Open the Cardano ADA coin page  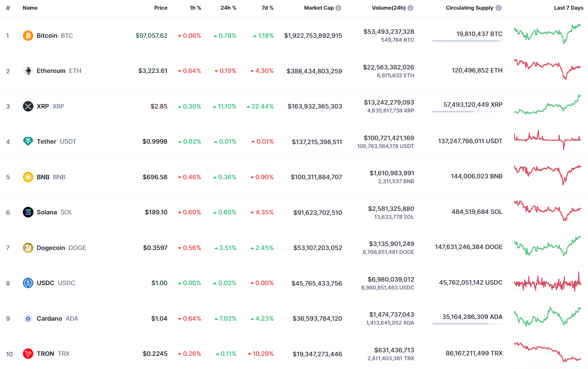click(x=49, y=318)
